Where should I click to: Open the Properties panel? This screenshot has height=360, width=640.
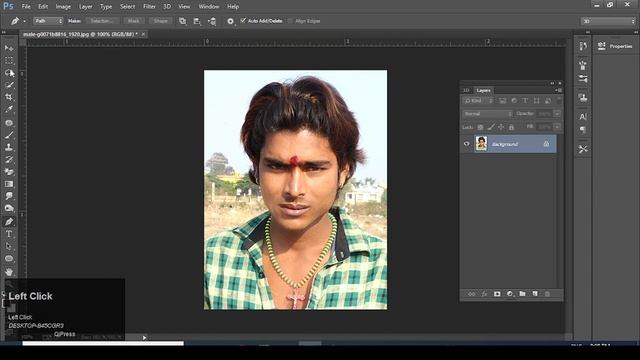click(x=616, y=47)
